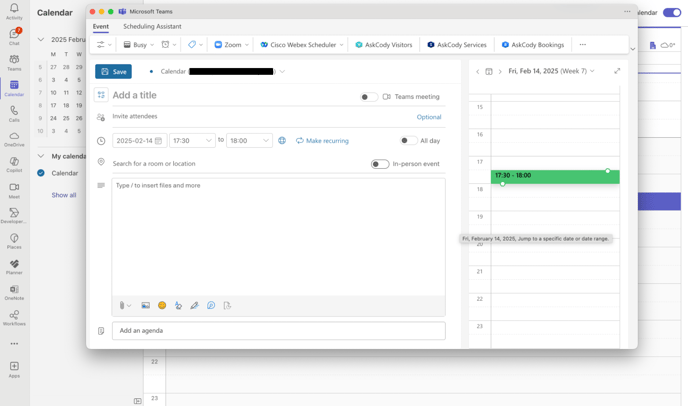
Task: Open Workflows app in sidebar
Action: (x=14, y=318)
